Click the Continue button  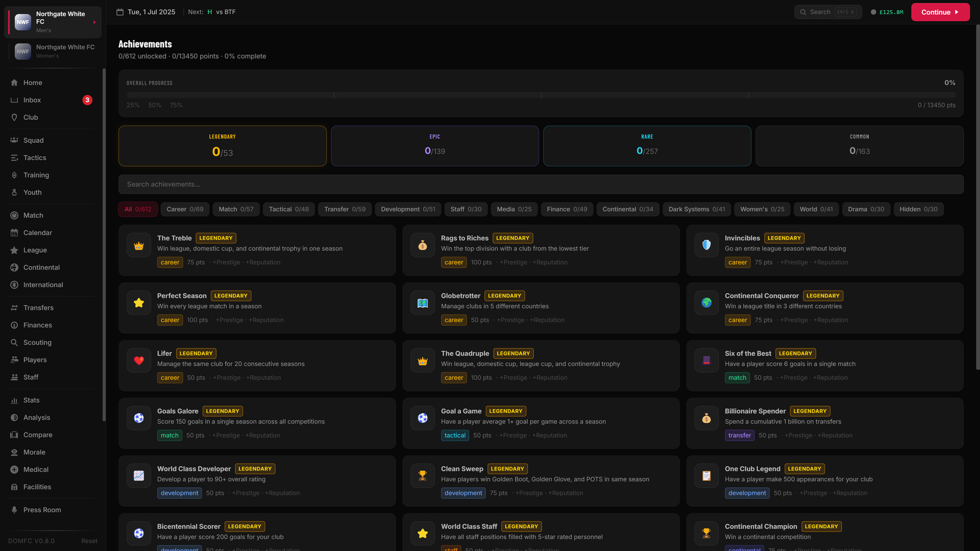(x=940, y=12)
